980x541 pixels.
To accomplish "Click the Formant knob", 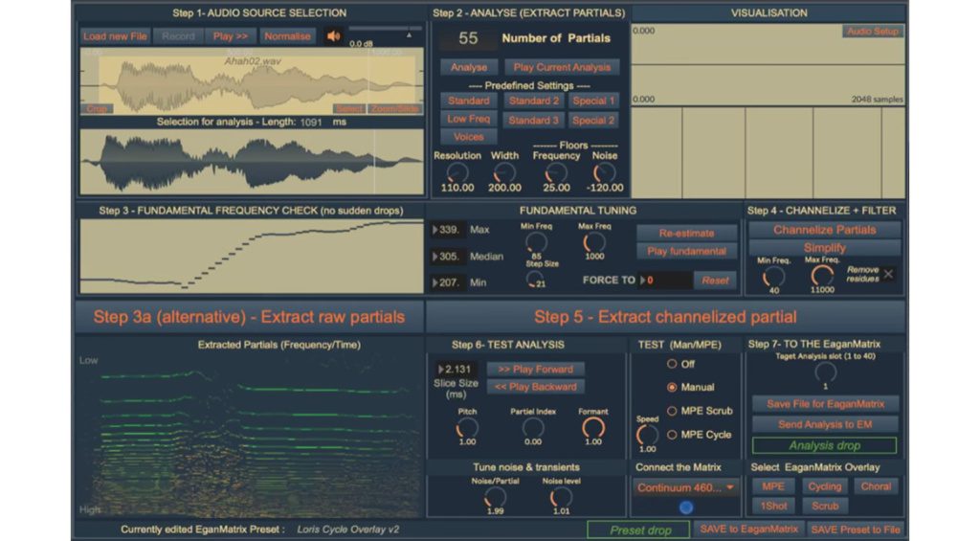I will (593, 427).
